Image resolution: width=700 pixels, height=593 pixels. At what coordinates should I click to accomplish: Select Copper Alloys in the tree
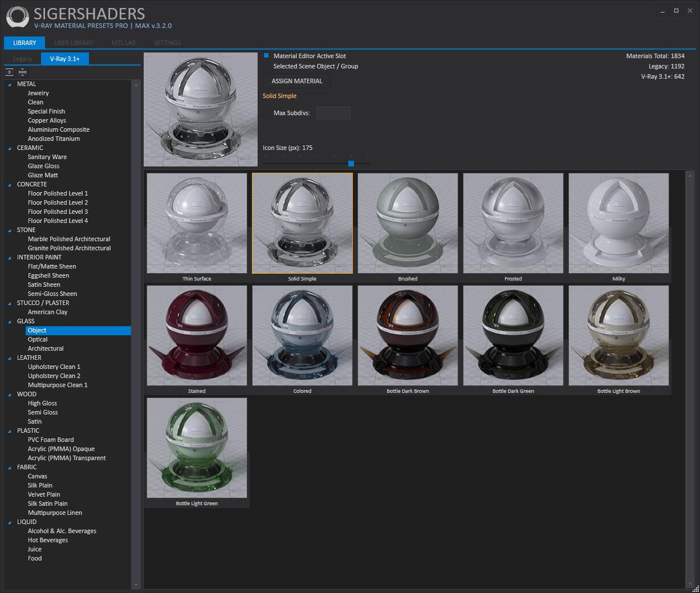click(47, 121)
